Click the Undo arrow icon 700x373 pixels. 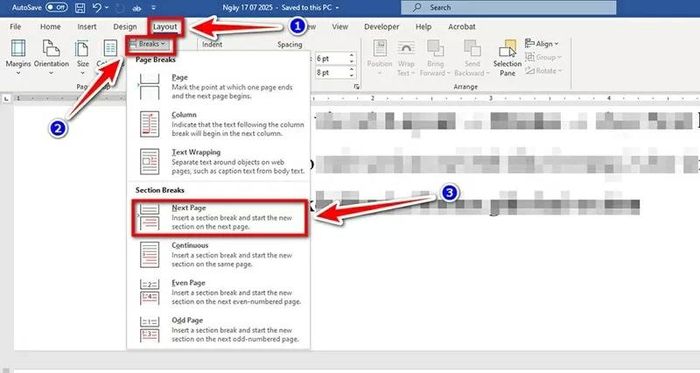[x=97, y=8]
